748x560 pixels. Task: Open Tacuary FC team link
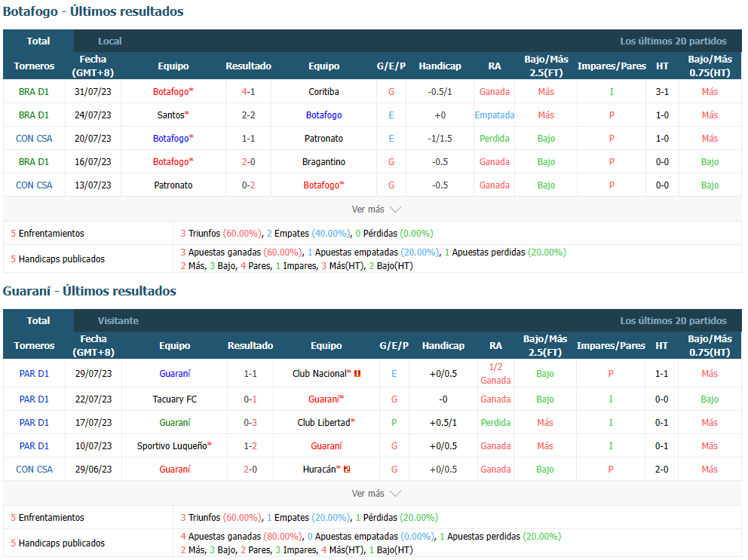[175, 399]
